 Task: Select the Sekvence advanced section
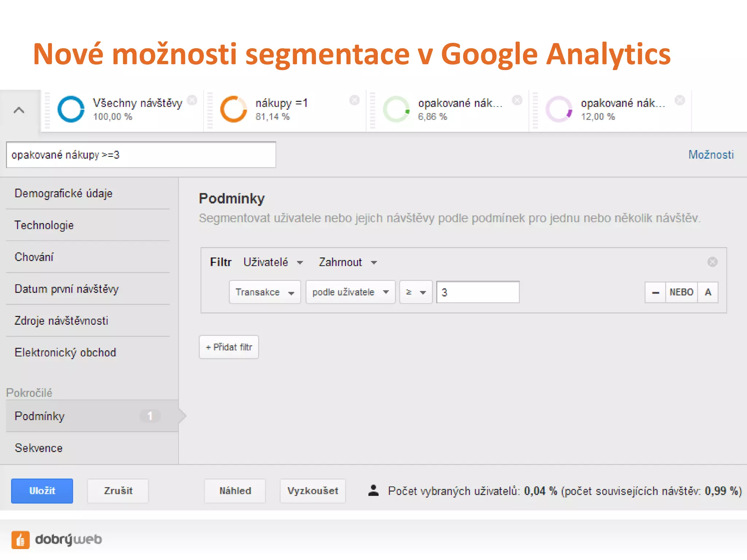click(x=92, y=448)
